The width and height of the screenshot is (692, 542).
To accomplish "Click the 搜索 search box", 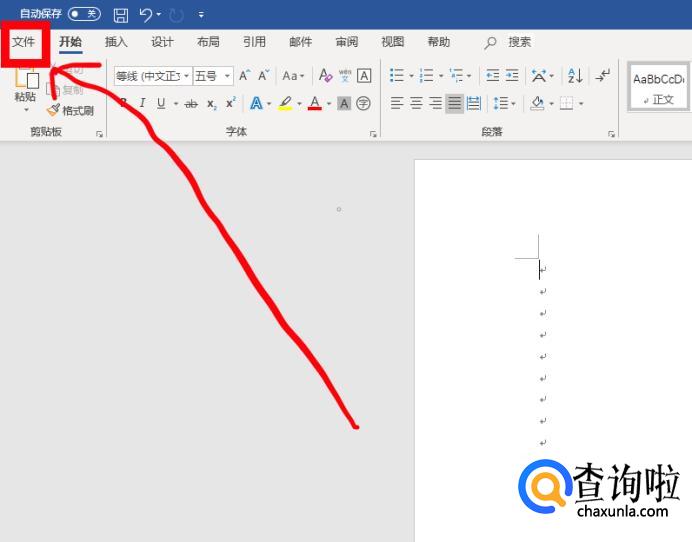I will click(508, 42).
